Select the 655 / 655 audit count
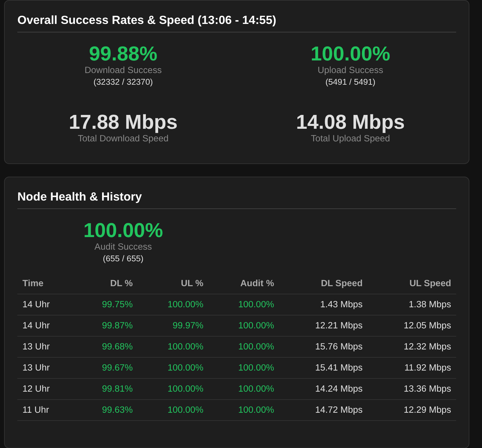 (123, 258)
